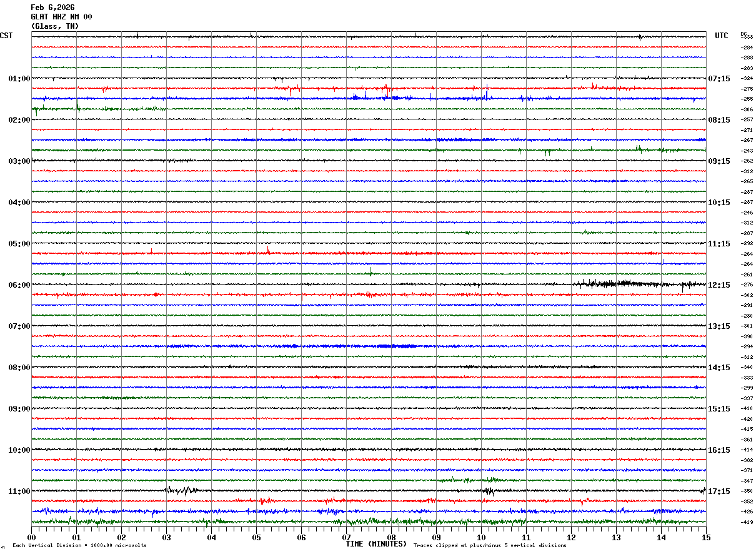The image size is (756, 554).
Task: Click the location label '(Glass, TN)'
Action: [55, 26]
